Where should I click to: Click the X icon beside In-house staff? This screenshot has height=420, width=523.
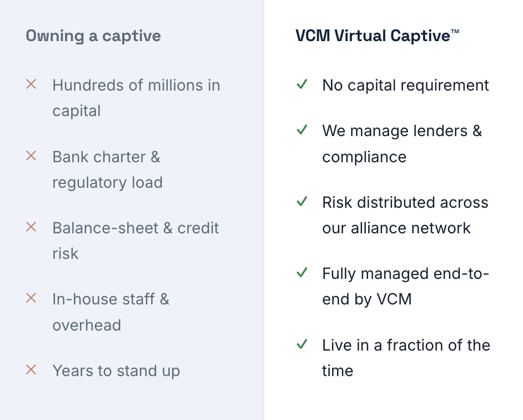(x=31, y=298)
